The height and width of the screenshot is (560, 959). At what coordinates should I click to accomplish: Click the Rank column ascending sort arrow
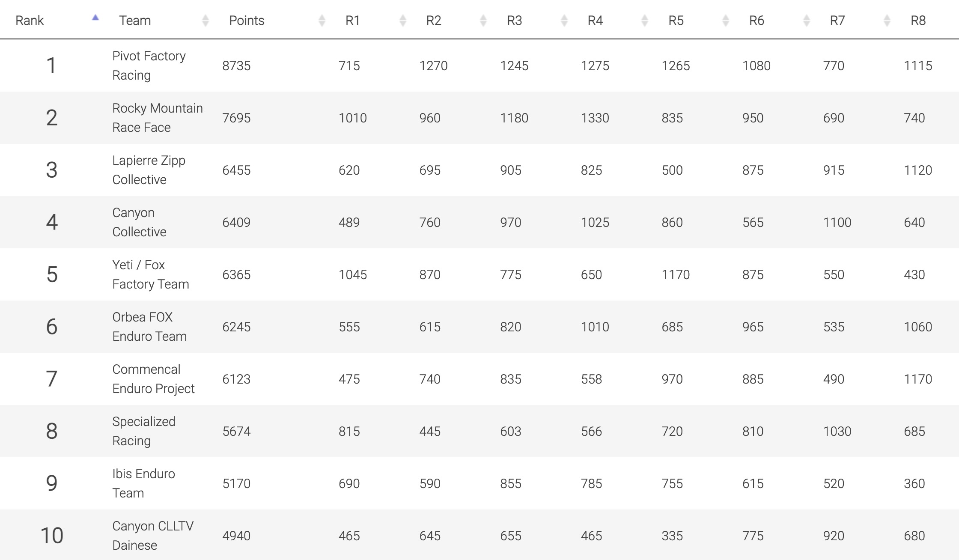(95, 18)
